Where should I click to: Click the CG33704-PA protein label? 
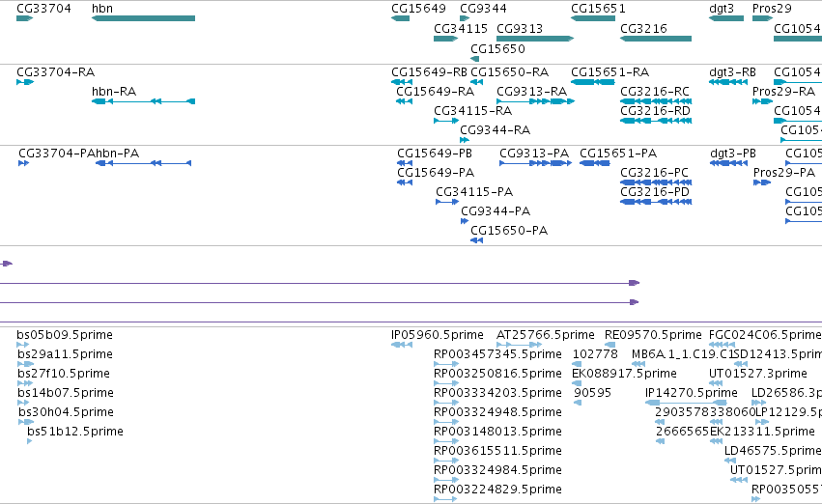pyautogui.click(x=57, y=153)
